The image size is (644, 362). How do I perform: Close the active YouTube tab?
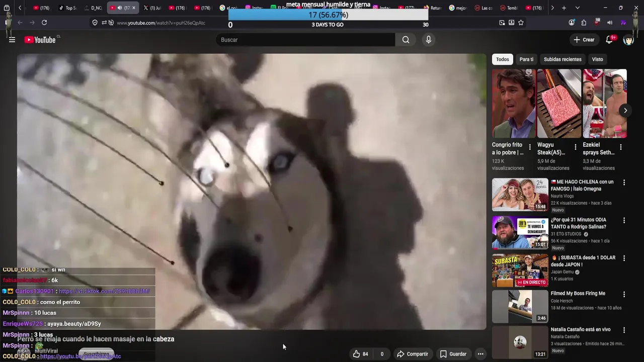[133, 8]
